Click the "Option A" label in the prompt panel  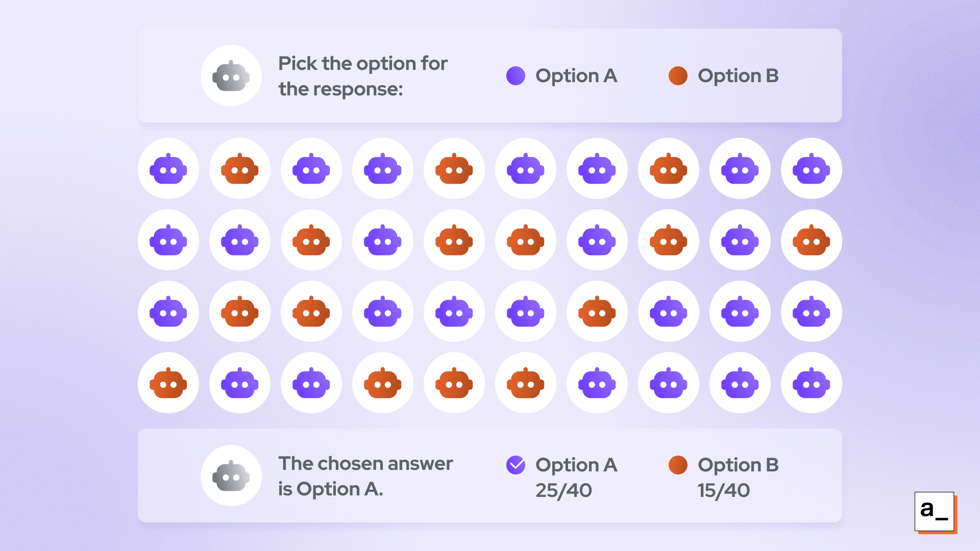[x=576, y=76]
